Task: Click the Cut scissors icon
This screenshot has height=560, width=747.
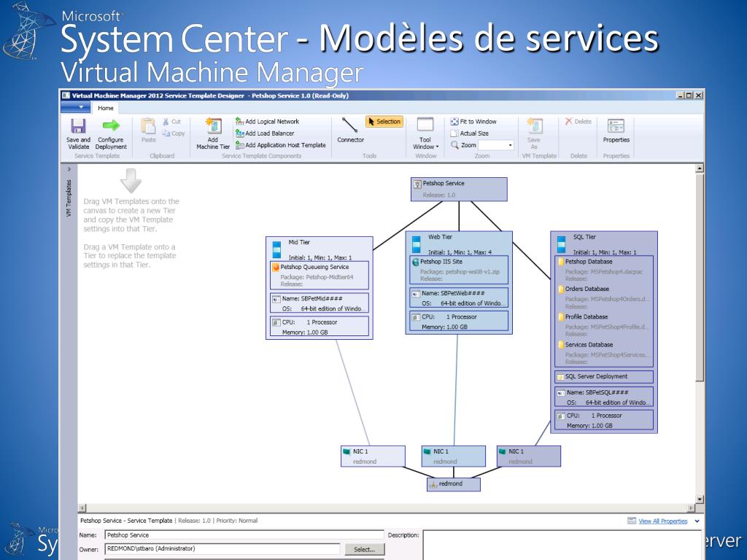Action: [x=171, y=122]
